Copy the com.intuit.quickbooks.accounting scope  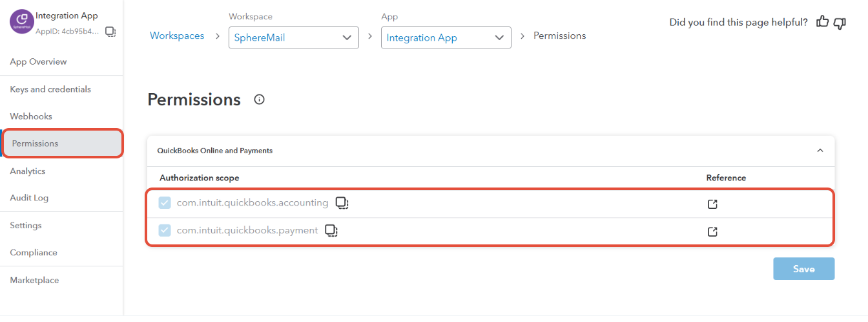coord(342,203)
